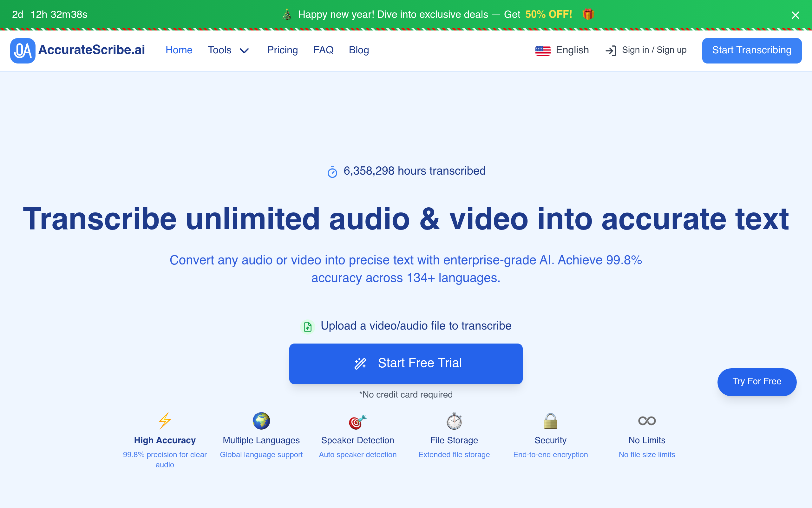Click the countdown timer 2d 12h

point(50,15)
